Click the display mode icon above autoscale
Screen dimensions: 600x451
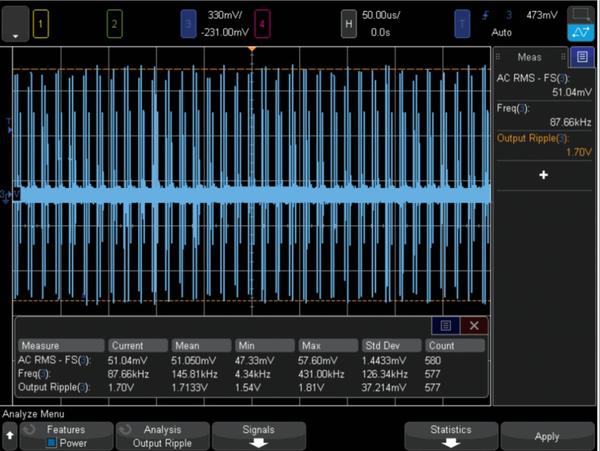click(579, 14)
